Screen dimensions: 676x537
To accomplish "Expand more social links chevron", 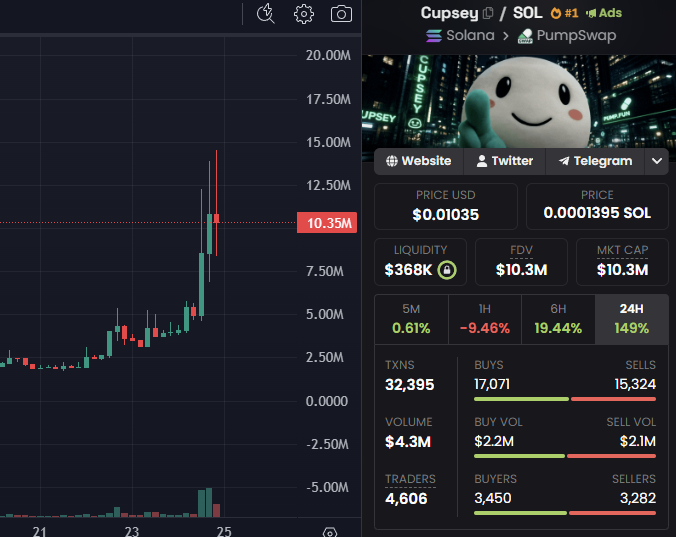I will 657,161.
